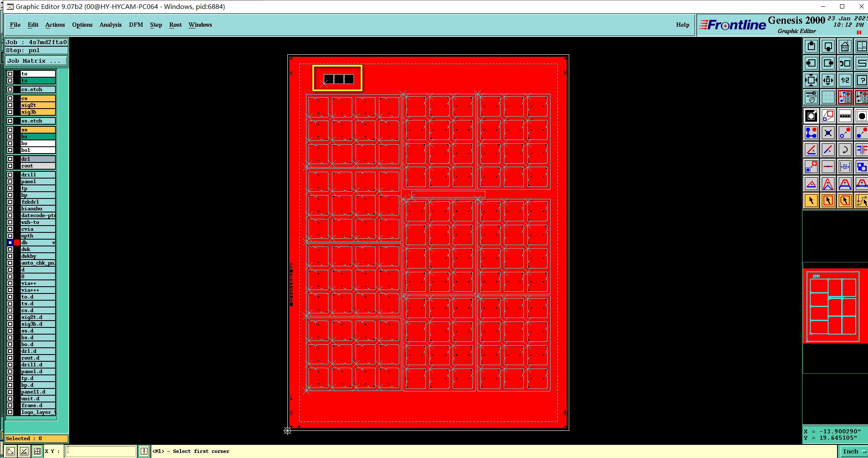Screen dimensions: 868x458
Task: Select the ruler measure tool
Action: [845, 116]
